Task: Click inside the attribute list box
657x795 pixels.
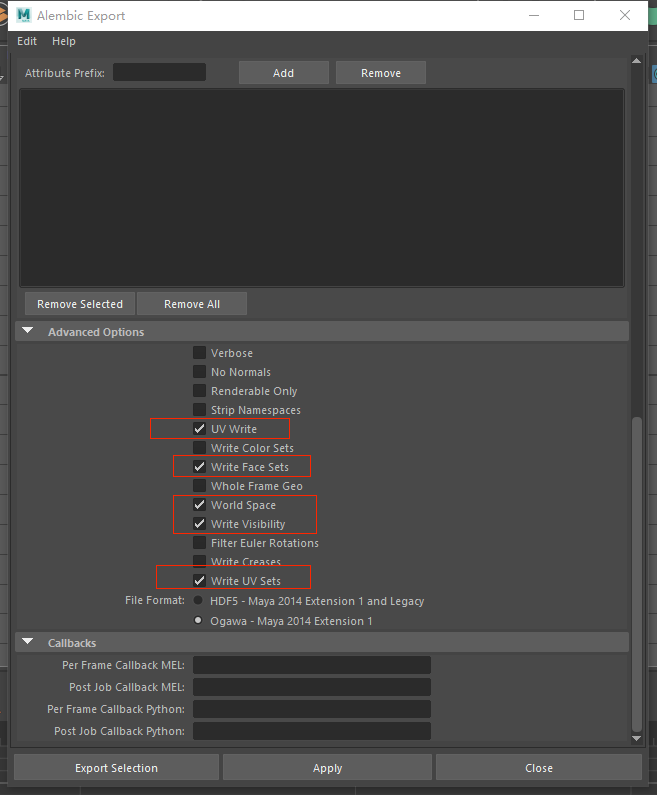Action: [322, 188]
